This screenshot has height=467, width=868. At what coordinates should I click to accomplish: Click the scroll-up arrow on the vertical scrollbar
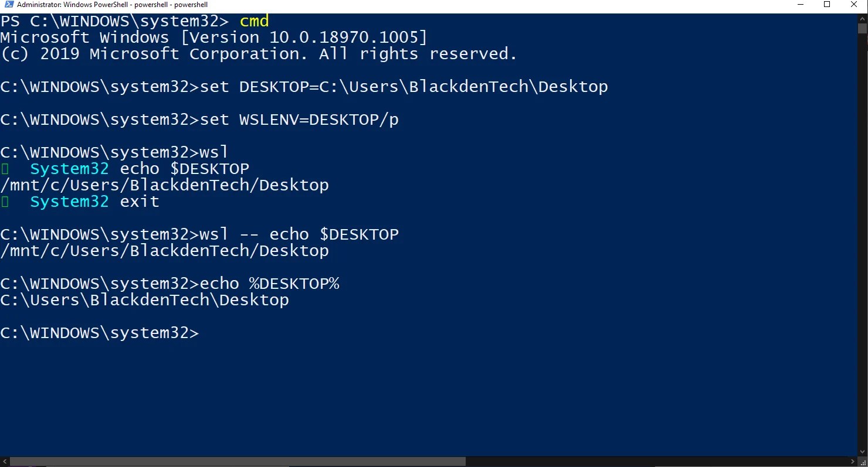[x=862, y=18]
